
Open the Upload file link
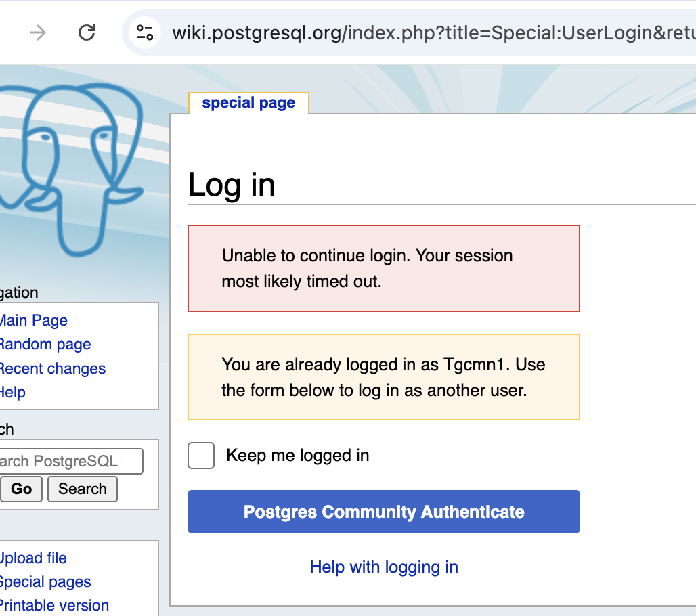click(x=32, y=558)
